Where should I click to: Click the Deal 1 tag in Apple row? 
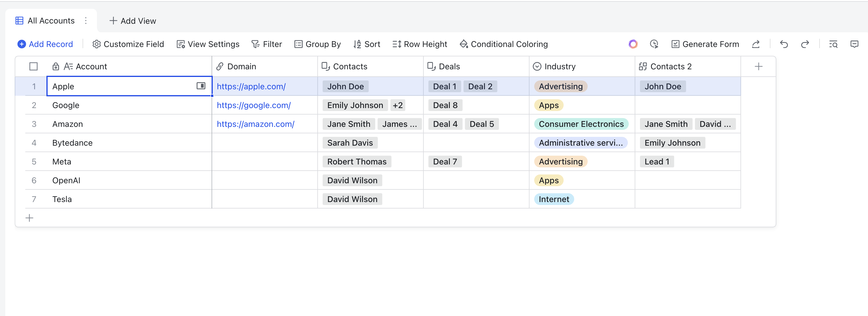445,86
